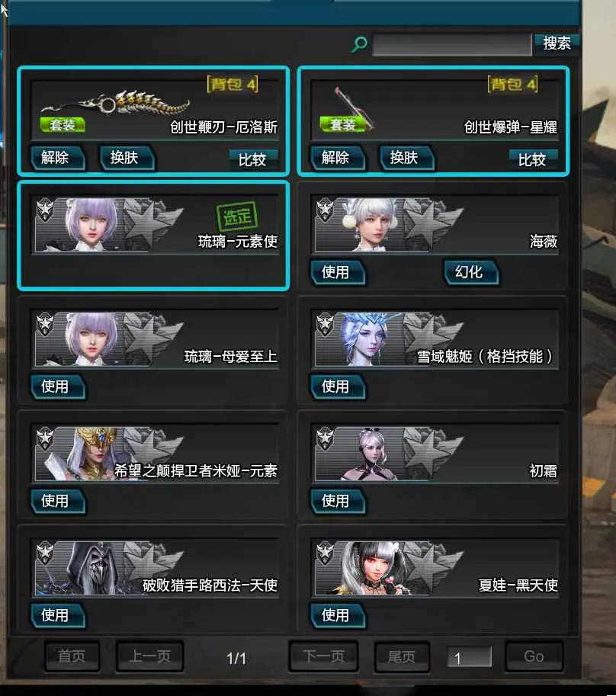This screenshot has width=616, height=696.
Task: Click the page number input box
Action: 470,657
